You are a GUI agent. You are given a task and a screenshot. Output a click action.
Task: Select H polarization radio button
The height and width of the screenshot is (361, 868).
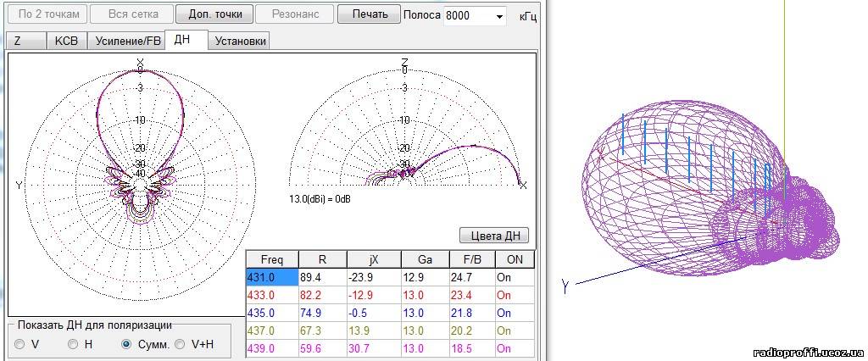tap(73, 344)
